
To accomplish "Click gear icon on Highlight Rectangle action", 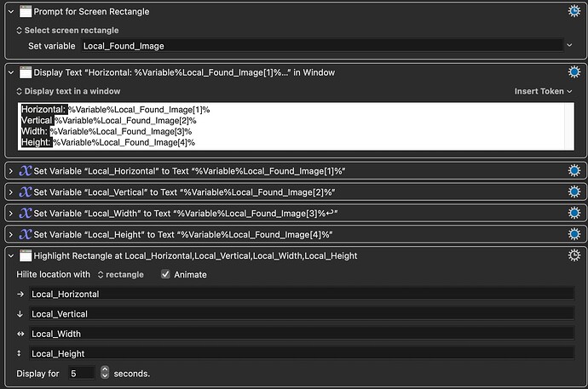I will coord(574,255).
